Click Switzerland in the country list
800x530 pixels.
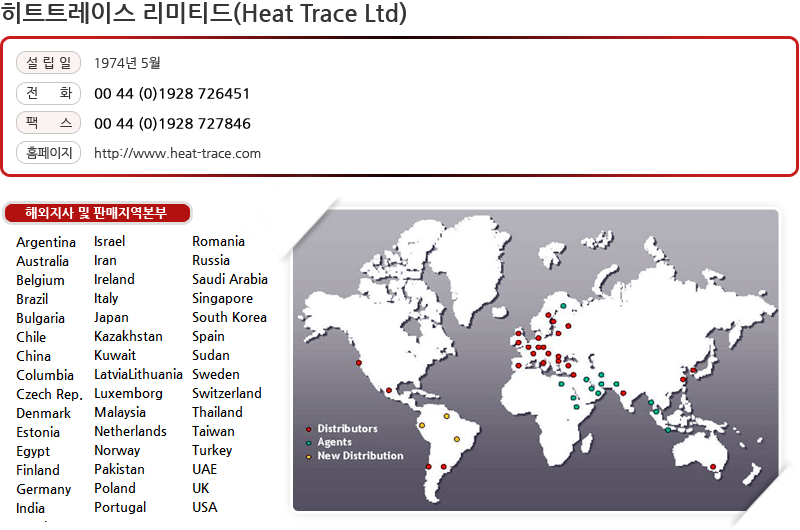point(227,393)
